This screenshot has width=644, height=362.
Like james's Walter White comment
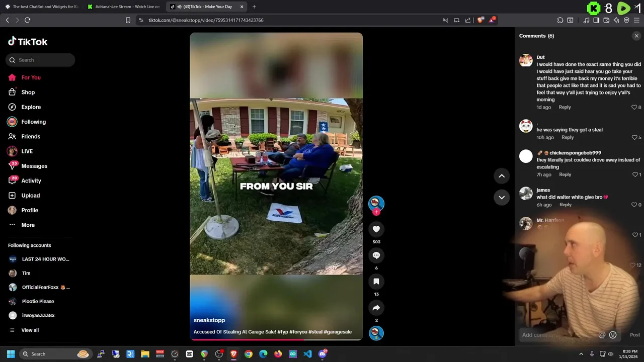click(634, 205)
